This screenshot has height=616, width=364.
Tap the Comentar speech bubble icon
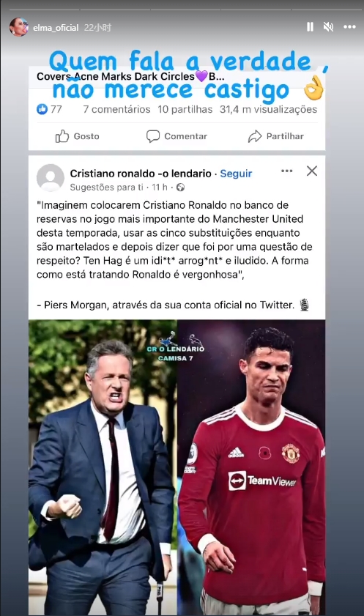pos(153,136)
